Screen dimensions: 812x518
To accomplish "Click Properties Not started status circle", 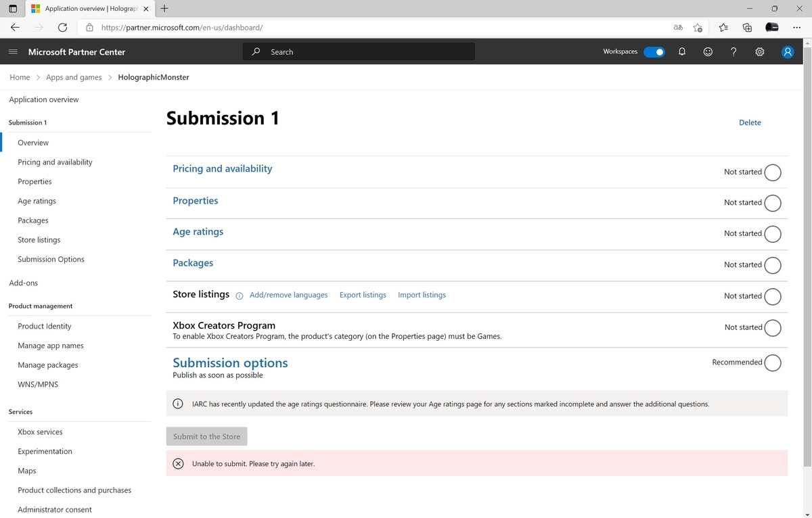I will pos(773,203).
